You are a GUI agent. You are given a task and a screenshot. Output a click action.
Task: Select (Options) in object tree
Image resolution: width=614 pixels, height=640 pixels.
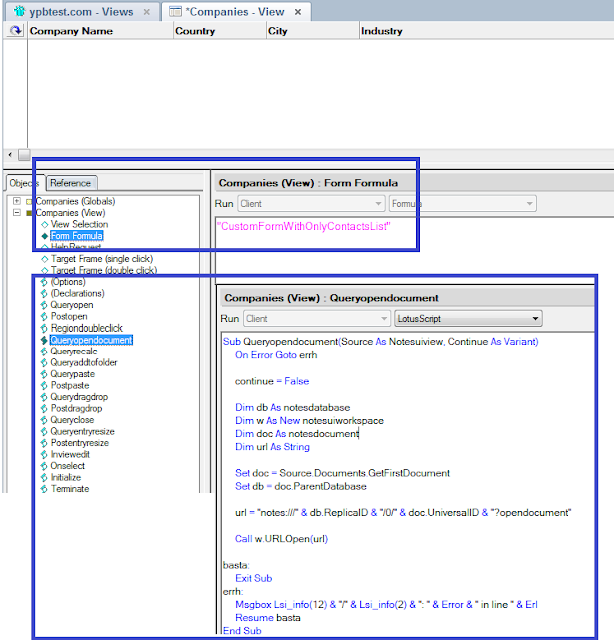point(68,282)
